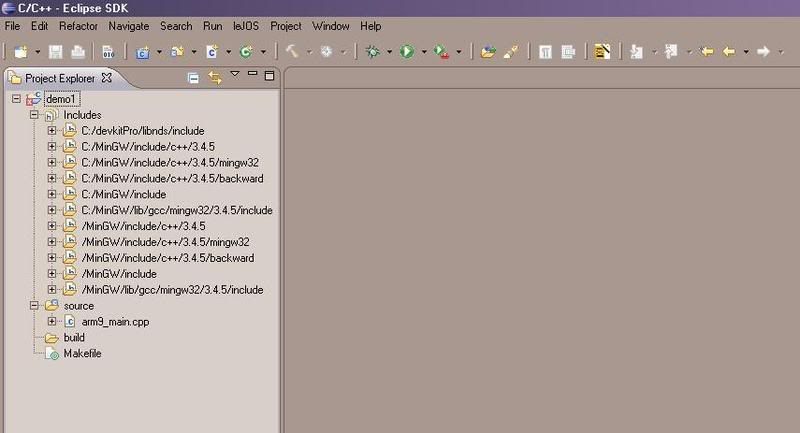Expand the arm9_main.cpp file node
800x433 pixels.
[x=52, y=321]
